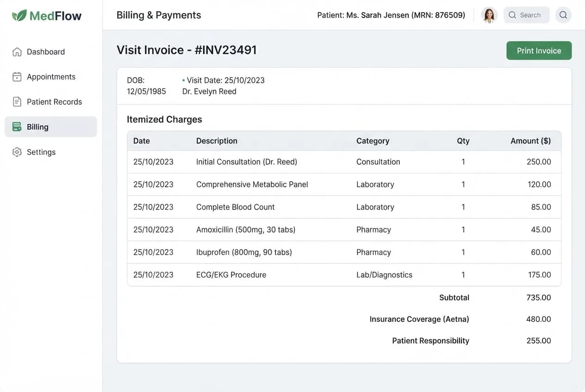Click the Patient Records document icon
Screen dimensions: 585x392
click(17, 102)
